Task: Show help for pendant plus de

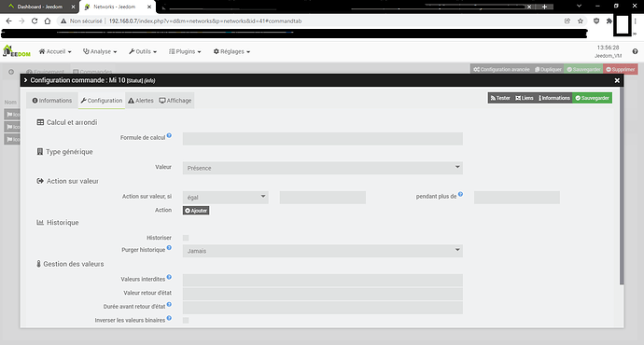Action: point(460,194)
